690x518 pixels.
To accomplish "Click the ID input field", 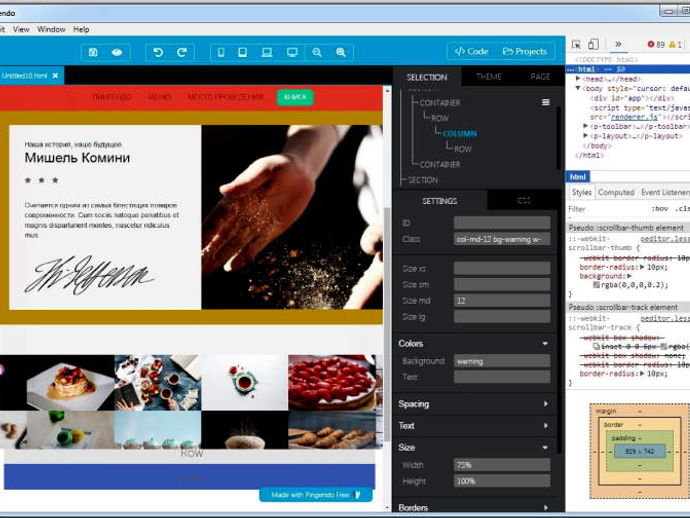I will click(502, 223).
